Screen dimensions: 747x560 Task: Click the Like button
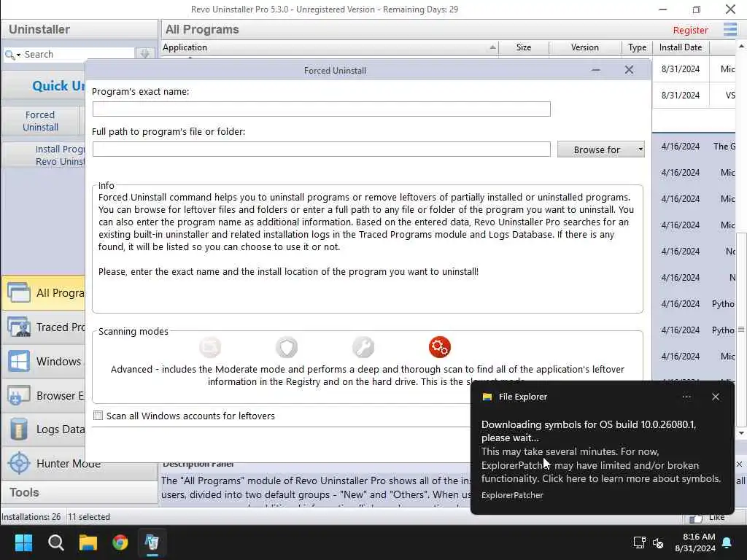(708, 517)
